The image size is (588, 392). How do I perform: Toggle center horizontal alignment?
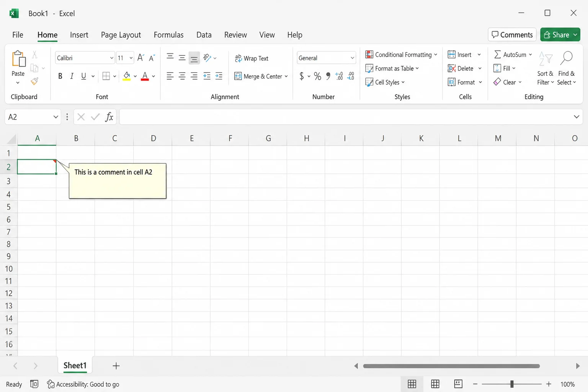point(182,76)
